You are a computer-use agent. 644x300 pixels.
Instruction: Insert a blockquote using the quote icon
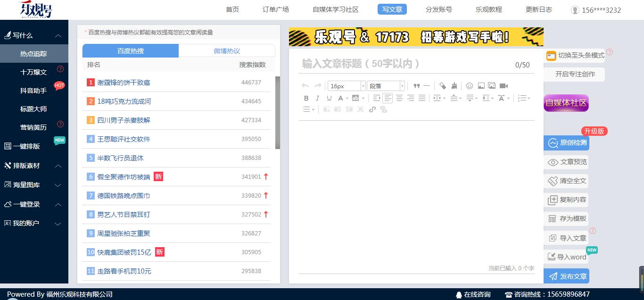(x=417, y=85)
